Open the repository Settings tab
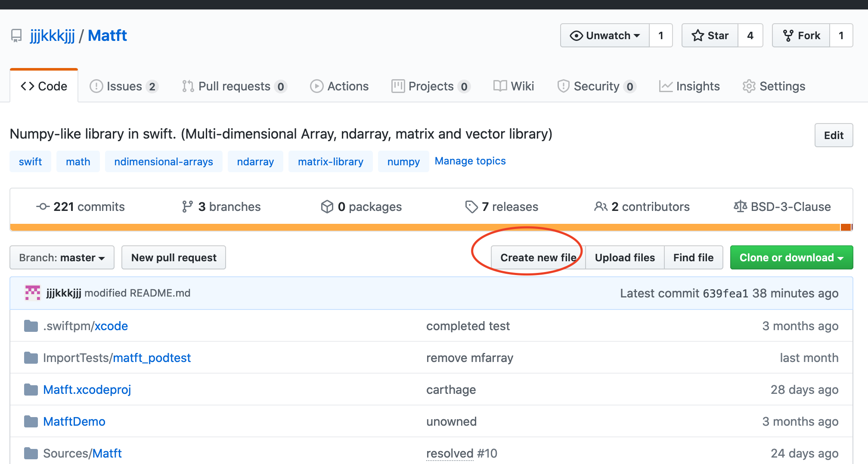868x464 pixels. pyautogui.click(x=774, y=86)
